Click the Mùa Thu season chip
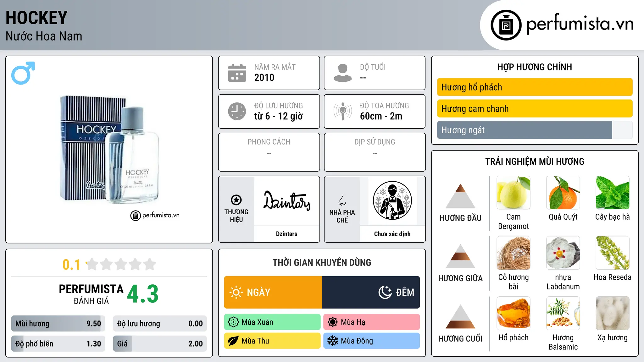 point(272,341)
